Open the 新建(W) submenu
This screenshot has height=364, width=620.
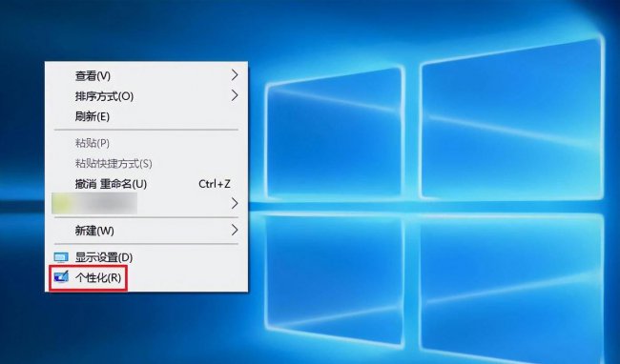point(146,231)
